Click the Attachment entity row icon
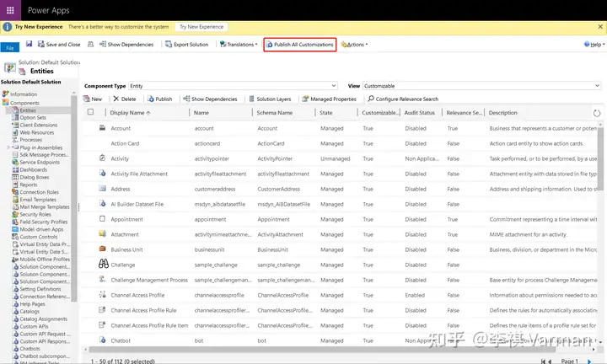Image resolution: width=607 pixels, height=364 pixels. click(x=102, y=233)
